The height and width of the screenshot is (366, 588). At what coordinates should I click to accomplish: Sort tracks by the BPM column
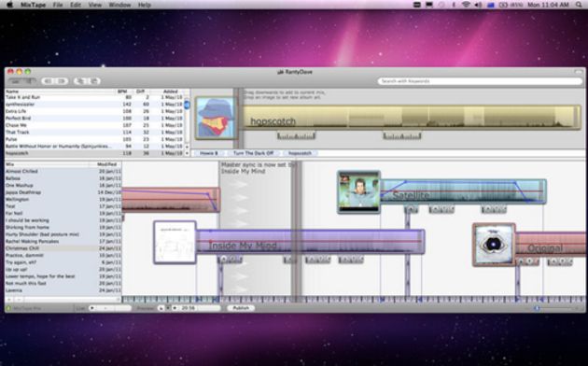(x=122, y=91)
